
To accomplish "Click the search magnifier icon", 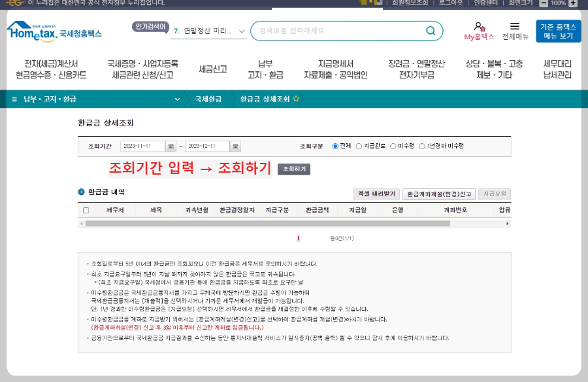I will coord(431,30).
